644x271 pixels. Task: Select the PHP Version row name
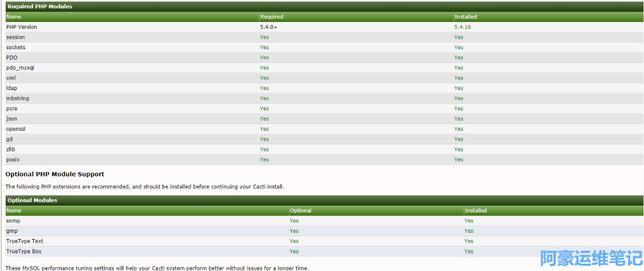tap(21, 27)
